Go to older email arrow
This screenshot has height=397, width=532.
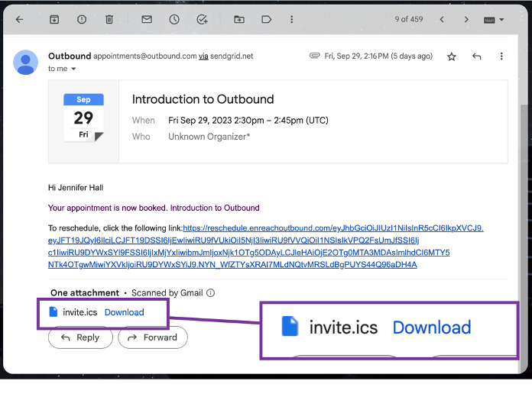(x=466, y=20)
